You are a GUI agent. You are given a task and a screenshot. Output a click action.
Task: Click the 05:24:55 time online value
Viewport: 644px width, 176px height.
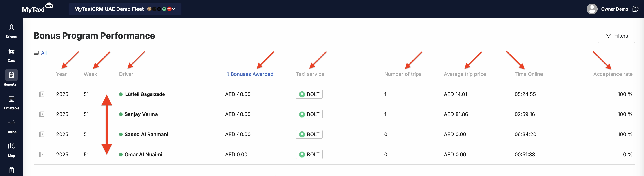[525, 94]
